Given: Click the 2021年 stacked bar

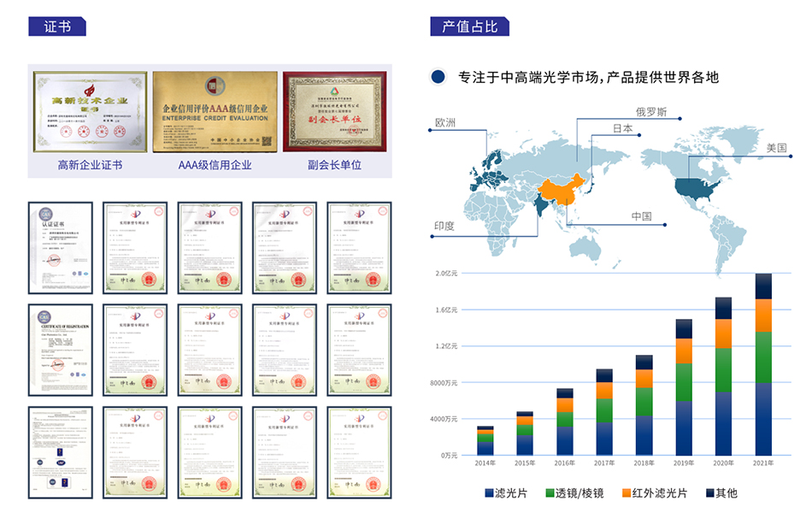Looking at the screenshot, I should pyautogui.click(x=763, y=365).
